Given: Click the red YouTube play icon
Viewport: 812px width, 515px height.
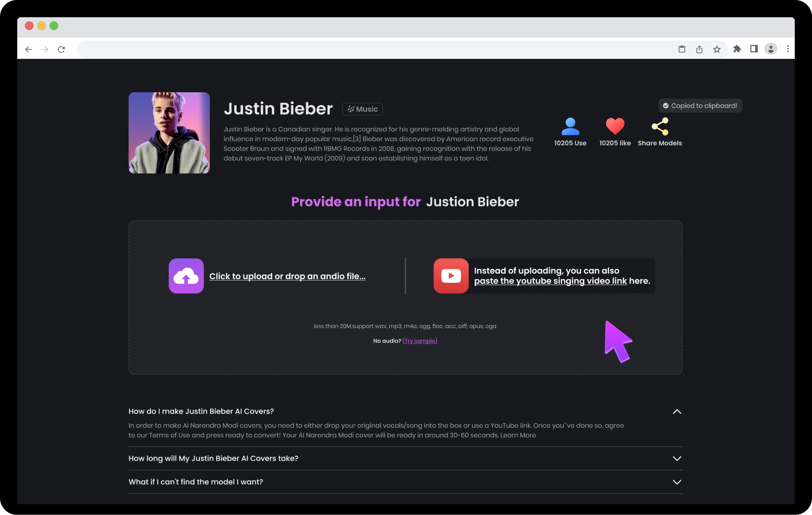Looking at the screenshot, I should pos(451,276).
